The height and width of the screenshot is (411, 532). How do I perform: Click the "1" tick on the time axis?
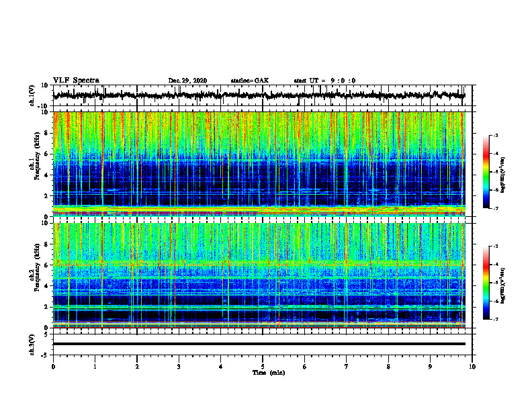[x=95, y=367]
